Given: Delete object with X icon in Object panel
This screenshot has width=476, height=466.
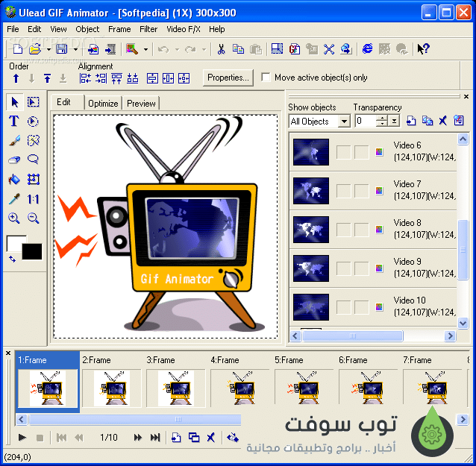Looking at the screenshot, I should pyautogui.click(x=443, y=121).
